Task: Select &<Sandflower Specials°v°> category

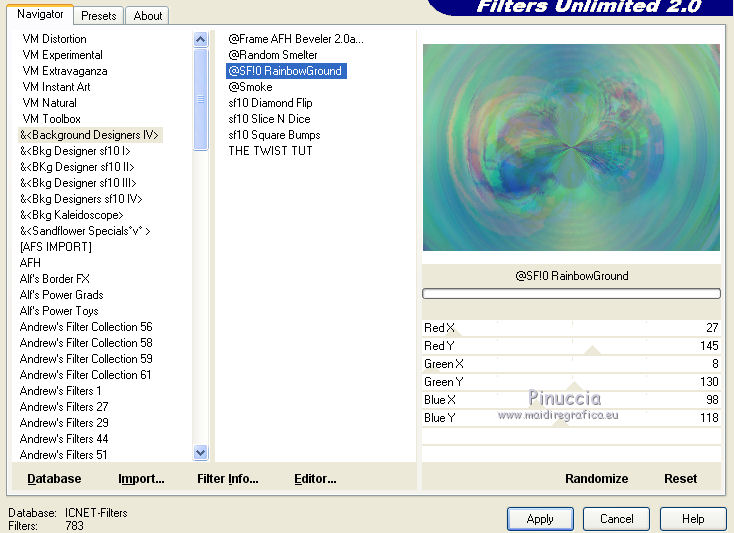Action: click(x=85, y=231)
